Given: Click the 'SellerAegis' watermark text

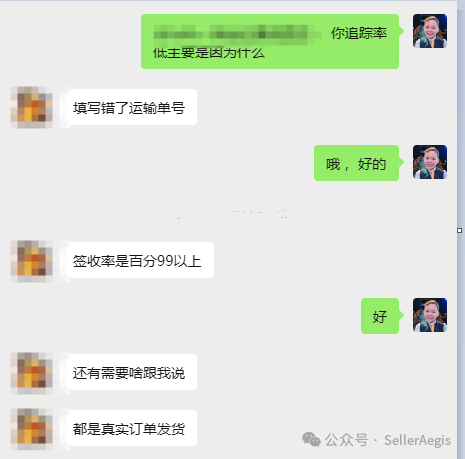Looking at the screenshot, I should pos(417,440).
